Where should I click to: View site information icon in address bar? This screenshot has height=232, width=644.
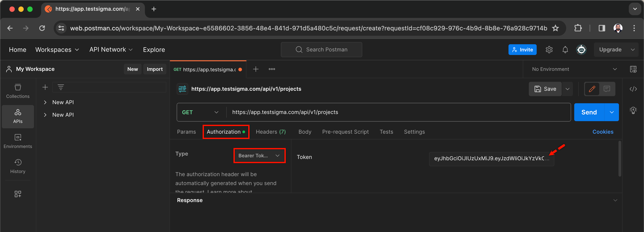(x=61, y=28)
